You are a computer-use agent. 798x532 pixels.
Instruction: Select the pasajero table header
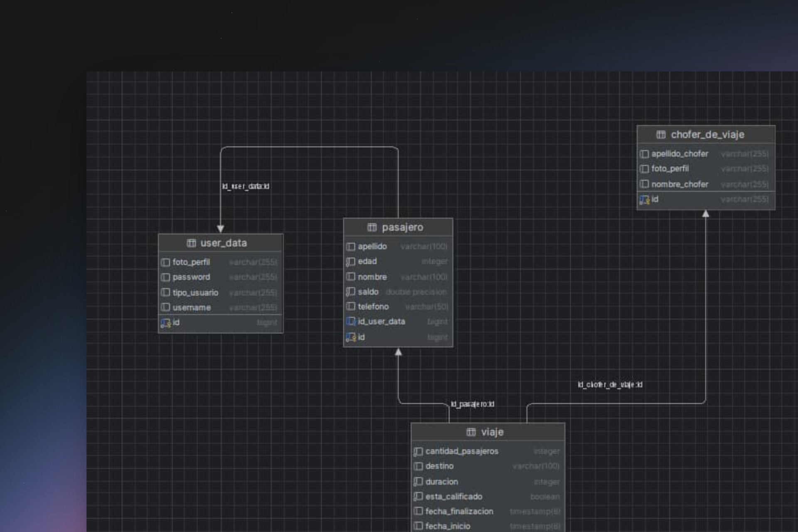click(x=403, y=227)
